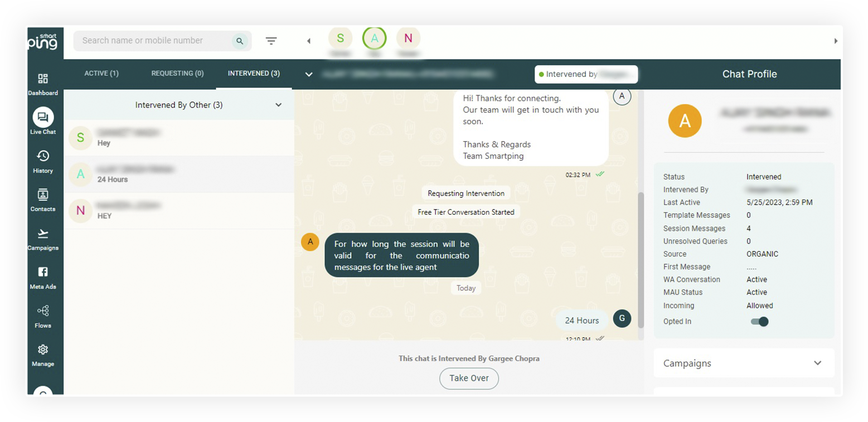
Task: Click the chat conversation scrollbar
Action: (x=641, y=260)
